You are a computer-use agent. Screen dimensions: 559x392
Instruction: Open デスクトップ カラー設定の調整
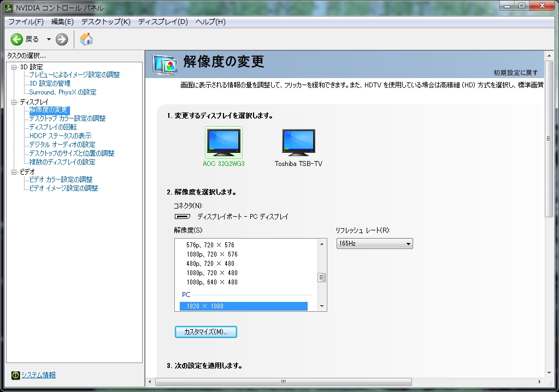[x=67, y=118]
